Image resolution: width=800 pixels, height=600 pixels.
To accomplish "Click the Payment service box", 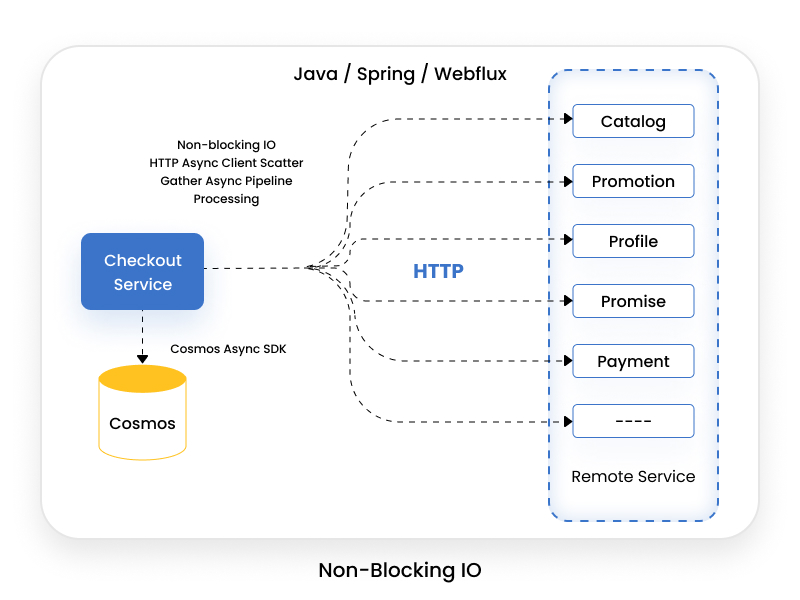I will click(633, 361).
